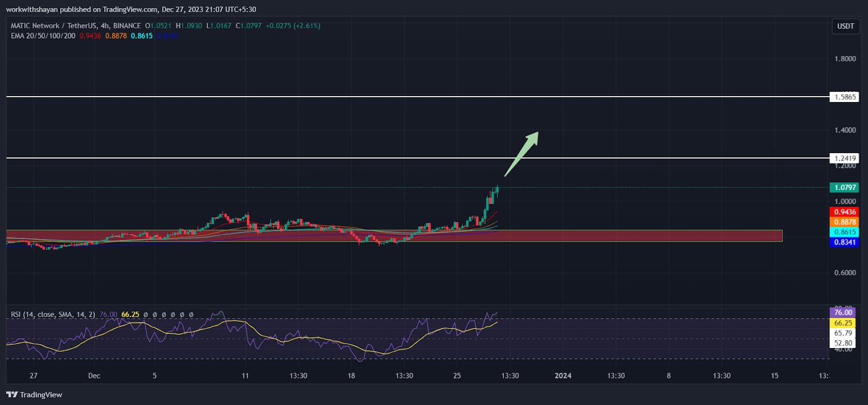Image resolution: width=868 pixels, height=405 pixels.
Task: Click the +0.0275 (+2.61%) change value
Action: pos(293,26)
